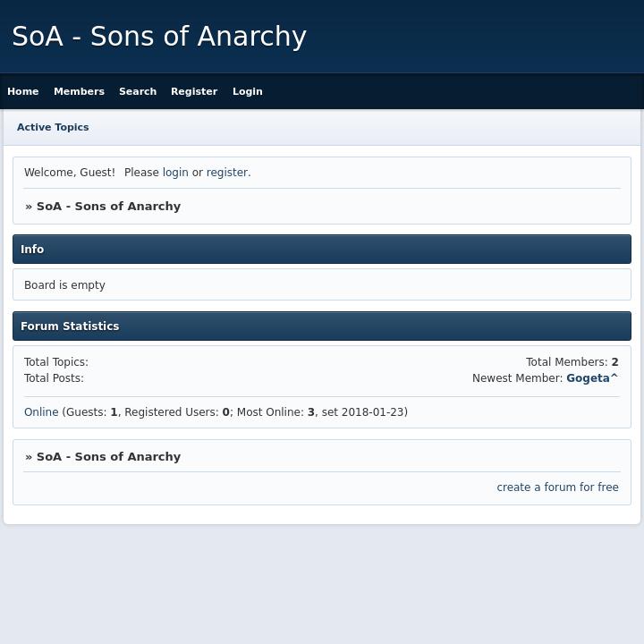644x644 pixels.
Task: Click the Board is empty message
Action: [x=64, y=285]
